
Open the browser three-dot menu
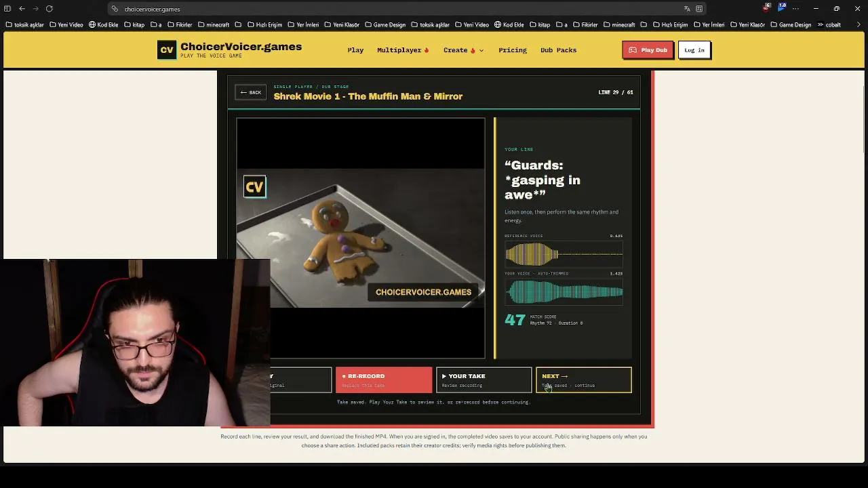pos(795,9)
